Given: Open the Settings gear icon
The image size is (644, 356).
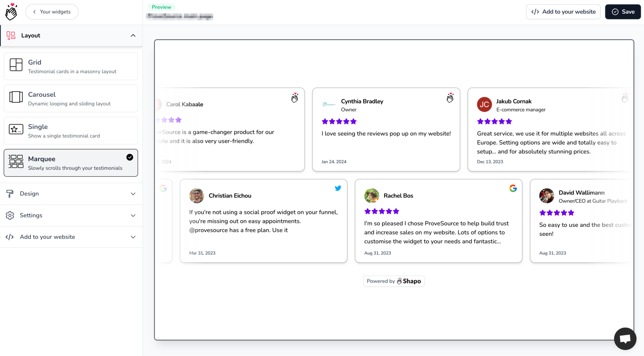Looking at the screenshot, I should coord(10,215).
